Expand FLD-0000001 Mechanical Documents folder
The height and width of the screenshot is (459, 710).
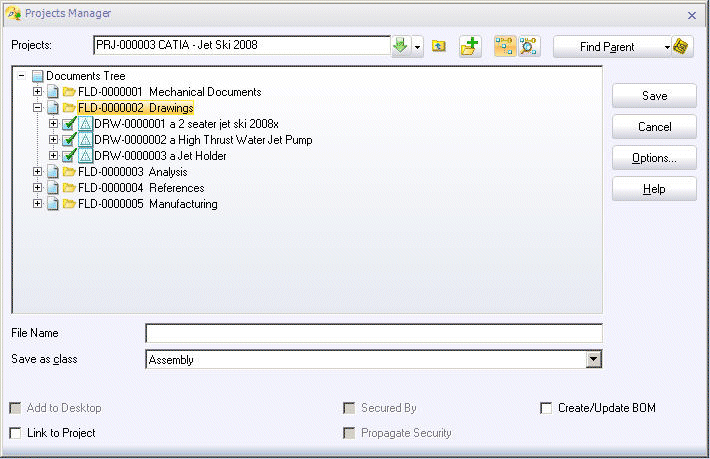click(38, 92)
